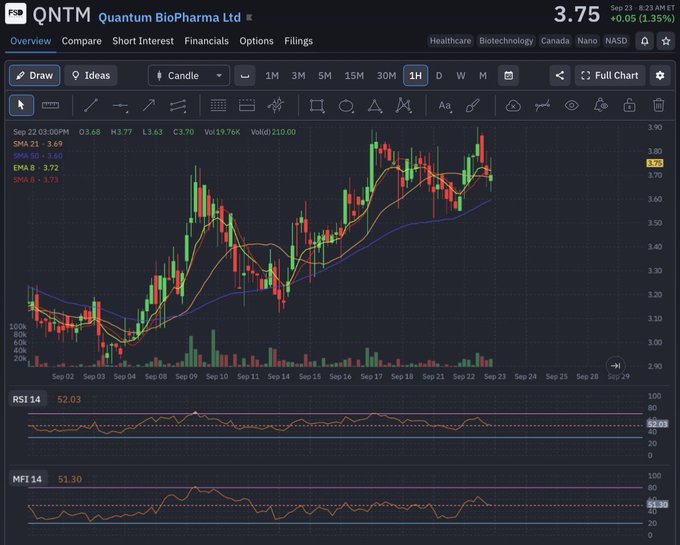The image size is (680, 545).
Task: Open the Ideas button
Action: (x=91, y=75)
